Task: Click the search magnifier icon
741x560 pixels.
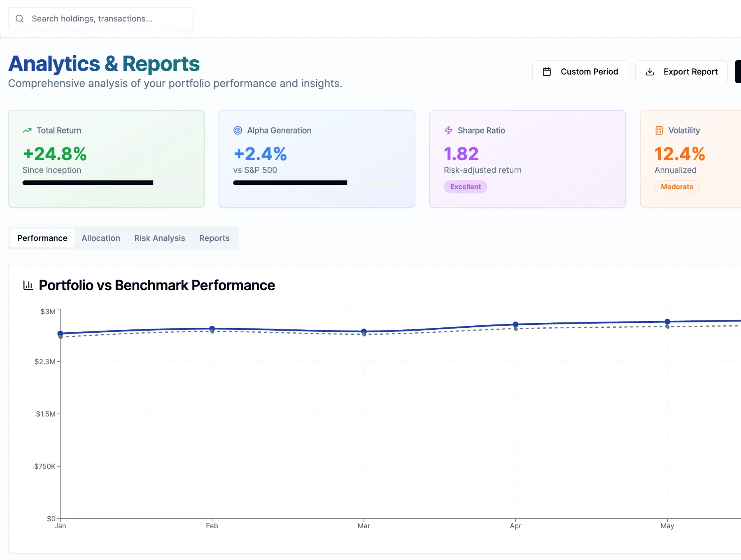Action: pyautogui.click(x=19, y=19)
